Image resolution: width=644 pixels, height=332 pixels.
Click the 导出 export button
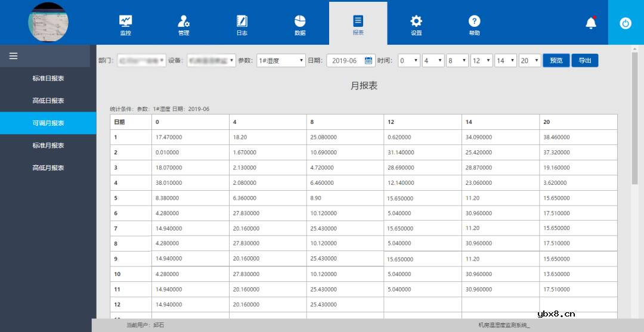point(584,61)
